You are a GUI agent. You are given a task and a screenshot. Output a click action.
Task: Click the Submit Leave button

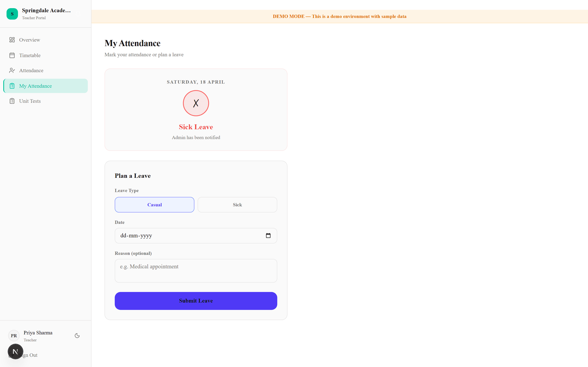click(x=196, y=301)
